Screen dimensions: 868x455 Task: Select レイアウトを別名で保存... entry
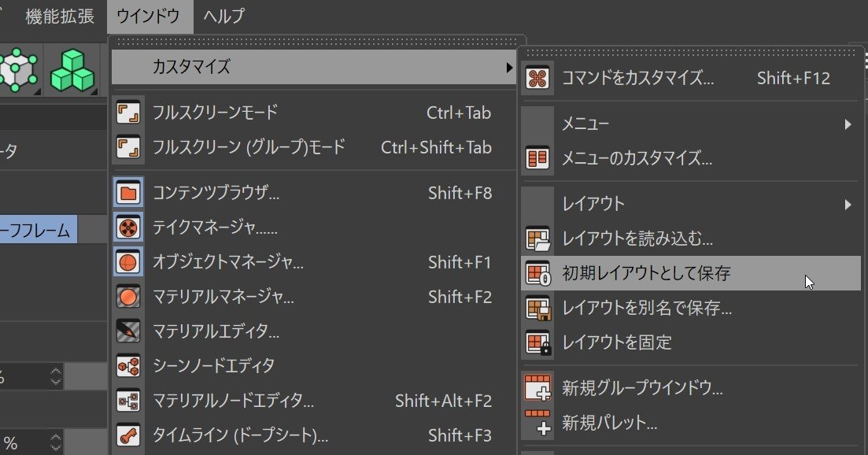click(x=691, y=309)
